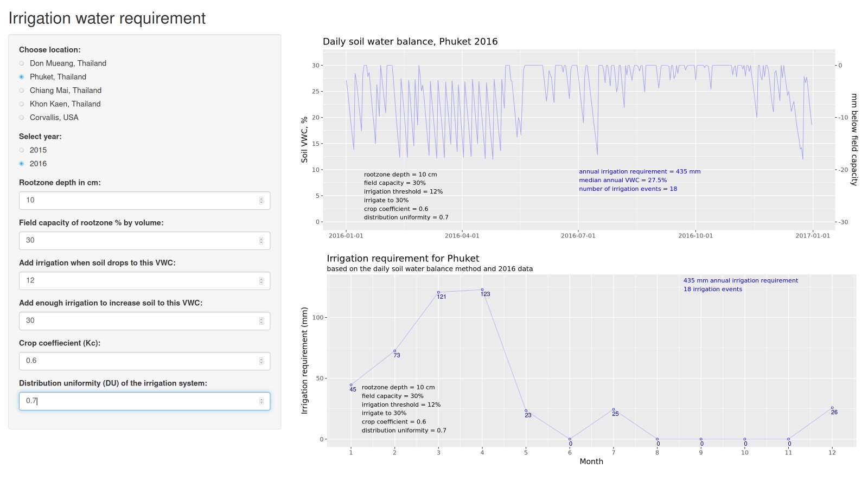868x488 pixels.
Task: Click the Distribution uniformity input field
Action: 138,401
